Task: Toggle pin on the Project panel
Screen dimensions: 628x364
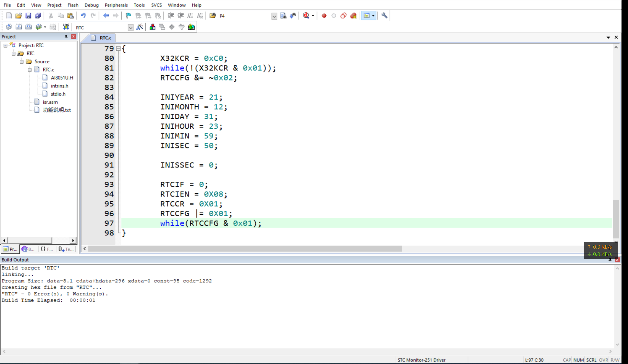Action: pos(66,37)
